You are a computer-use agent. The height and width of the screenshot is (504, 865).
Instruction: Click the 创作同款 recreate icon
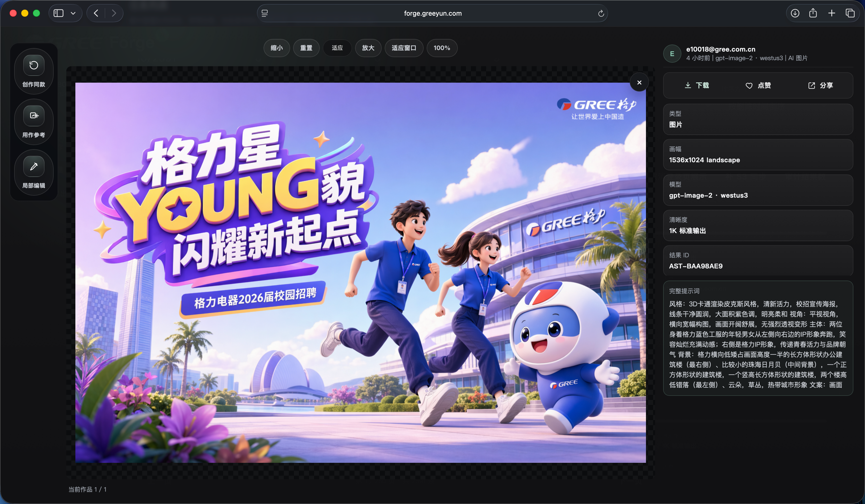click(34, 65)
